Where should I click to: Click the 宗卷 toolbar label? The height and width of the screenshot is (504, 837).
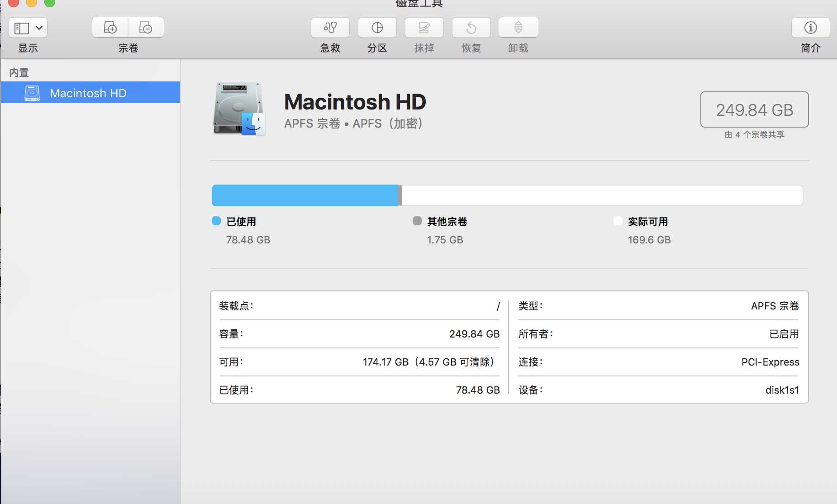pos(128,48)
